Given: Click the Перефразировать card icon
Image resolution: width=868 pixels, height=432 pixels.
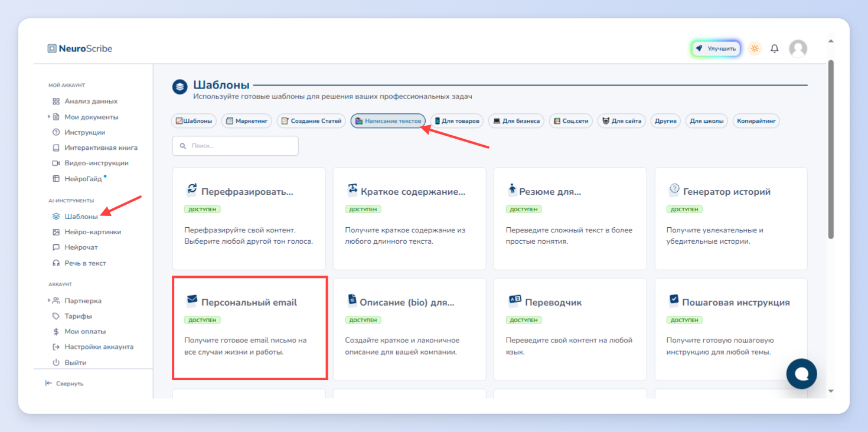Looking at the screenshot, I should point(192,189).
